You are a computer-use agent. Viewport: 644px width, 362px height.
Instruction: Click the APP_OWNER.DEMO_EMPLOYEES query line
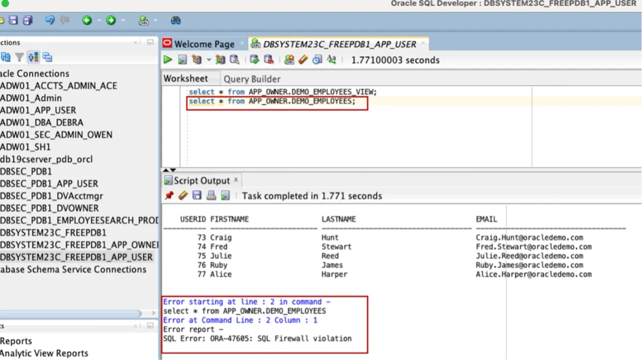[272, 101]
